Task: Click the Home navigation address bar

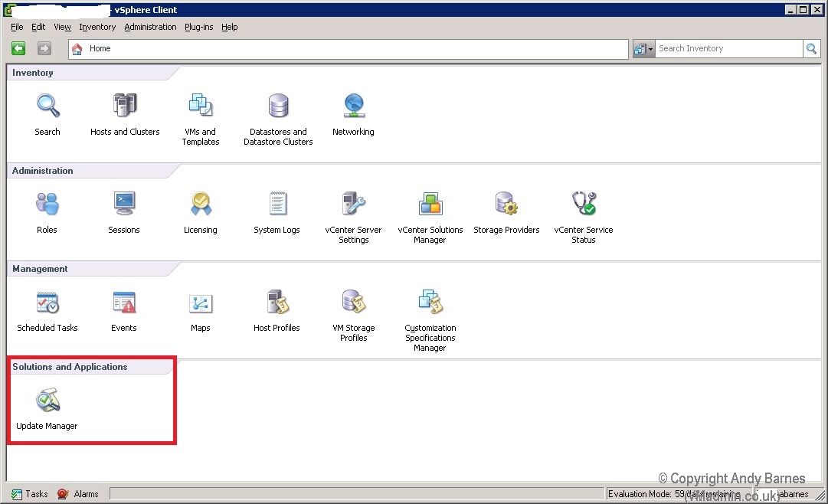Action: 349,48
